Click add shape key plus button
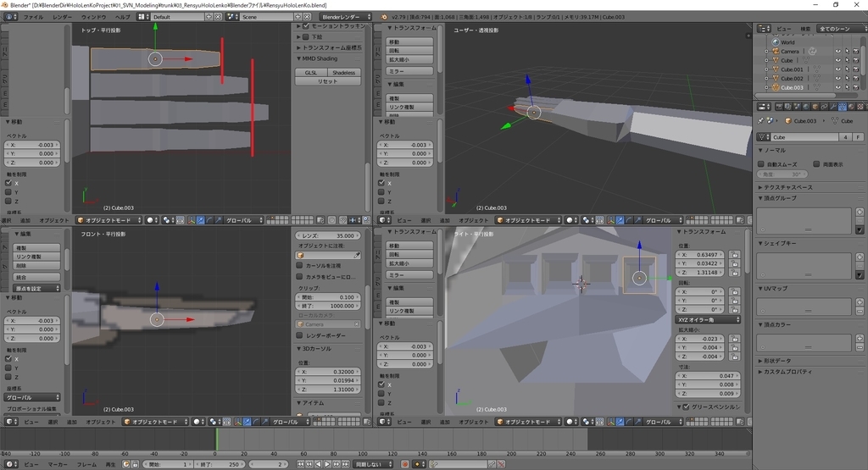Viewport: 868px width, 470px height. click(860, 257)
